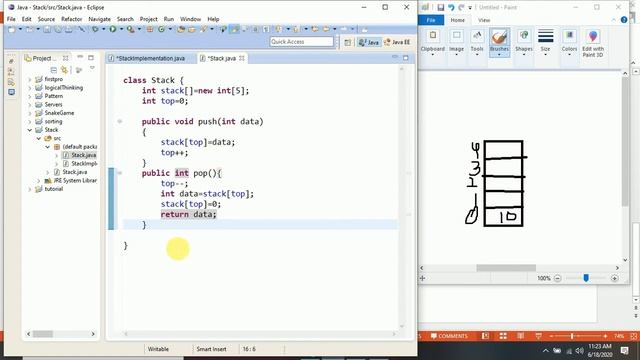This screenshot has width=640, height=360.
Task: Open the Source menu in Eclipse
Action: click(46, 19)
